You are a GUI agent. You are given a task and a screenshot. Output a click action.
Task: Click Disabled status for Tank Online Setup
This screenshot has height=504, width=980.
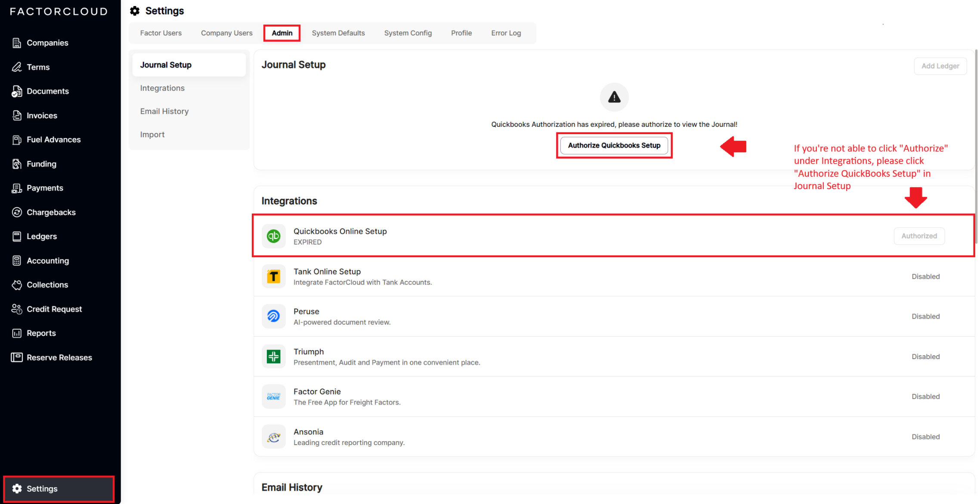click(926, 277)
